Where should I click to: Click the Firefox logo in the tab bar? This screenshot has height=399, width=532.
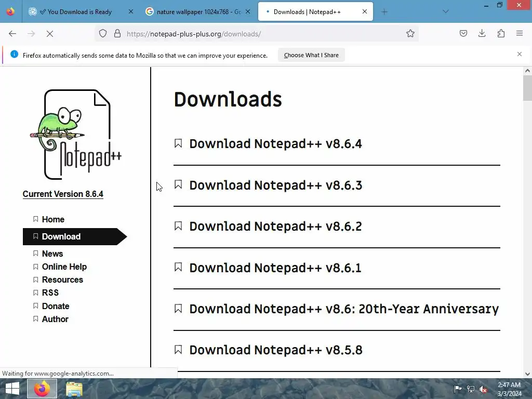coord(10,11)
